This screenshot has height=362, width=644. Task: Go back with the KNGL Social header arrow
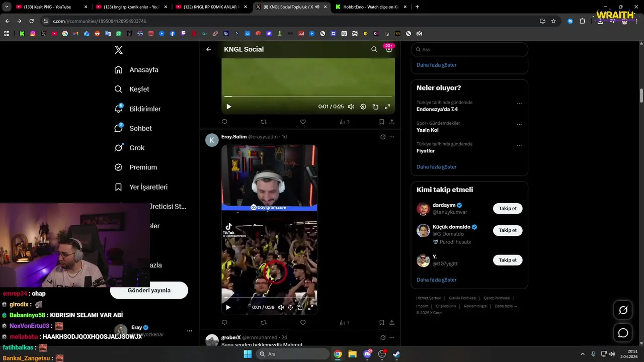[x=209, y=49]
